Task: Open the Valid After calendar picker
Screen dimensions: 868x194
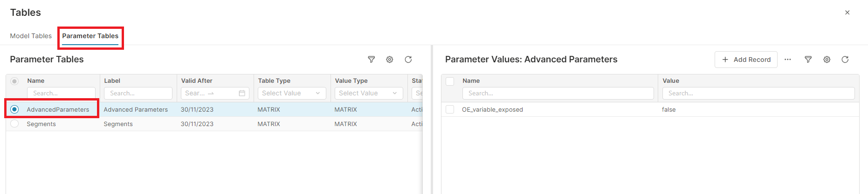Action: pos(242,93)
